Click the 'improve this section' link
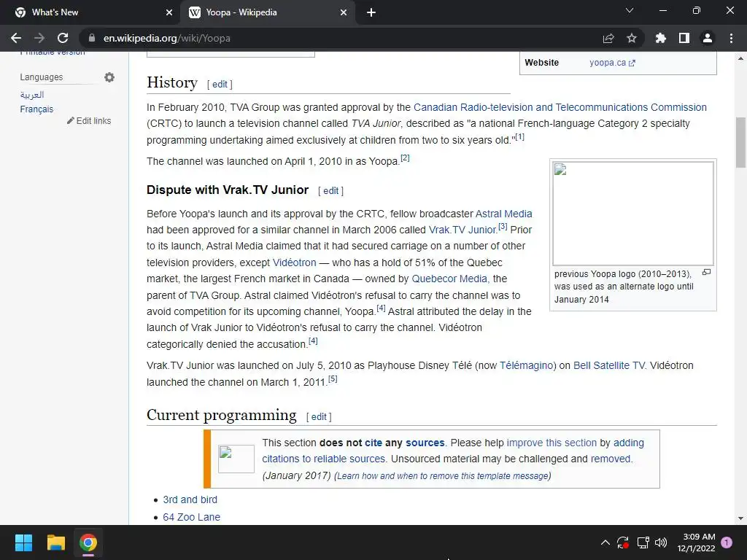The width and height of the screenshot is (747, 560). click(551, 443)
